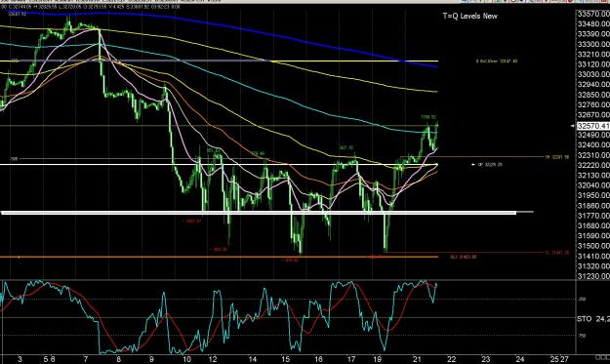
Task: Pick the 33120.00 axis value
Action: (x=593, y=64)
